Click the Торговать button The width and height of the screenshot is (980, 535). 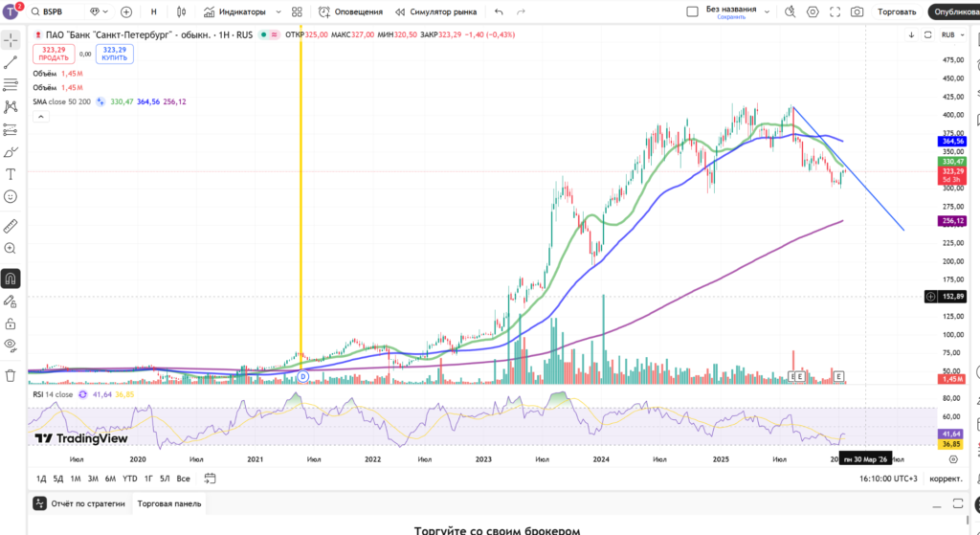point(897,11)
